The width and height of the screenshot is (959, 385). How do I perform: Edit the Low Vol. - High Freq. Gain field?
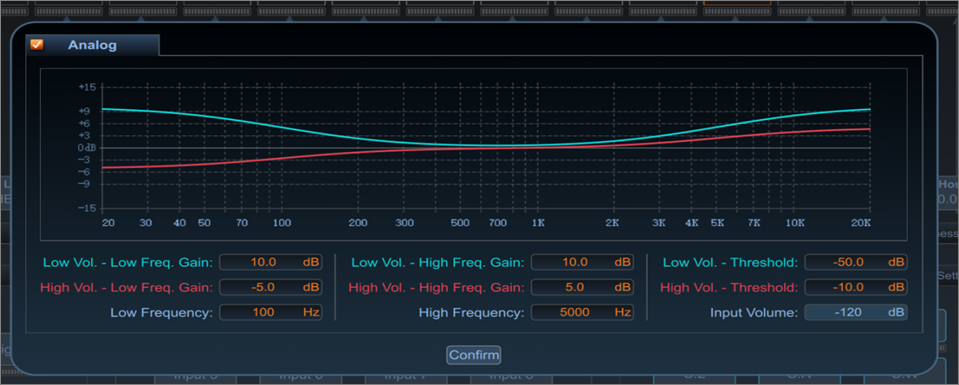coord(582,262)
